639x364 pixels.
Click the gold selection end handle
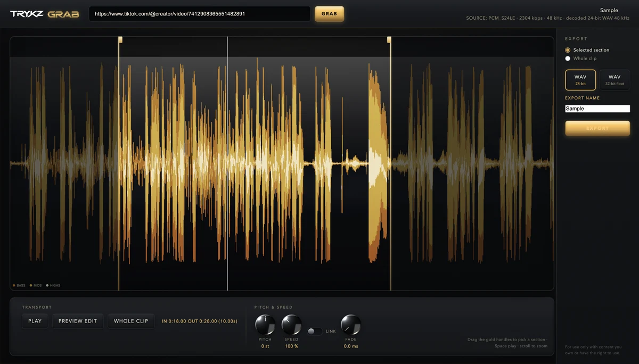pyautogui.click(x=389, y=39)
